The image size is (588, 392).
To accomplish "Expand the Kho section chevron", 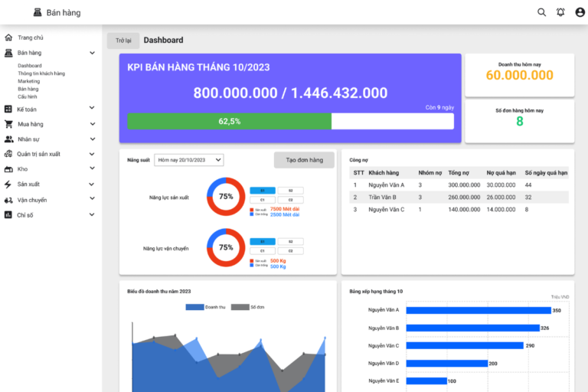I will click(92, 168).
